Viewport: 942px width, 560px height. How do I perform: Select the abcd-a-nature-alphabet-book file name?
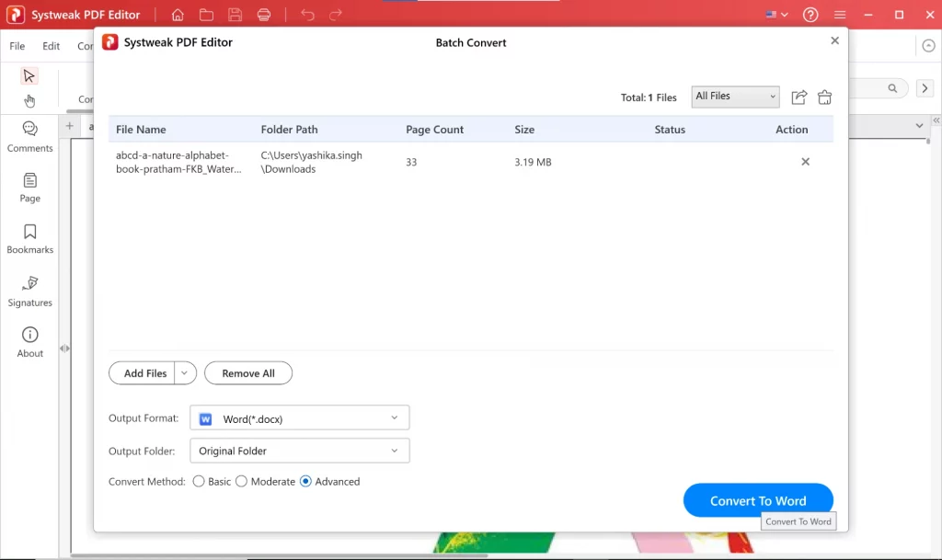pyautogui.click(x=178, y=162)
